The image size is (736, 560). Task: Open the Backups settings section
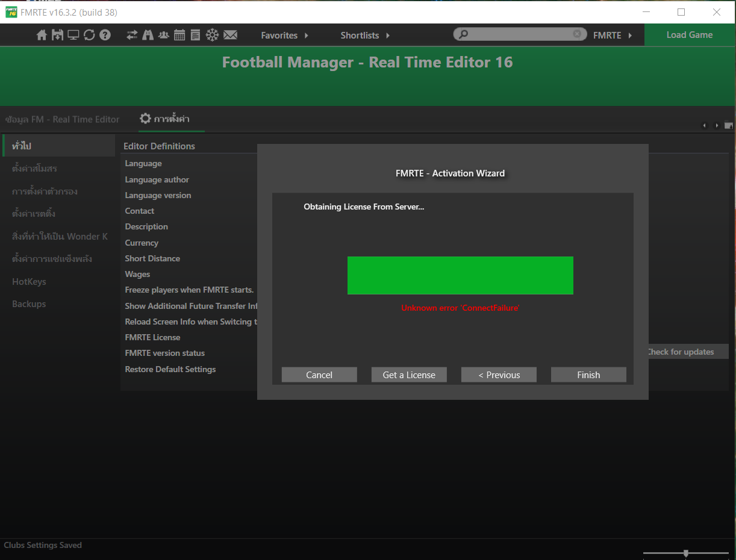pos(29,304)
